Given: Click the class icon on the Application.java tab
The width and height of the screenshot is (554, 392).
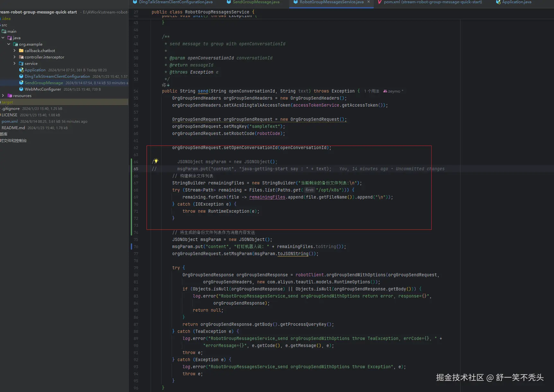Looking at the screenshot, I should click(498, 2).
